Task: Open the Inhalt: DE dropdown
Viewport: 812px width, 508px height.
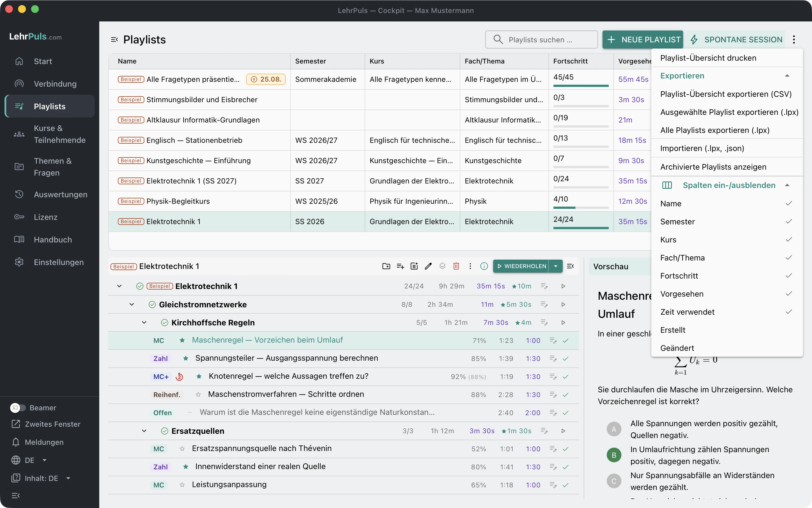Action: point(41,478)
